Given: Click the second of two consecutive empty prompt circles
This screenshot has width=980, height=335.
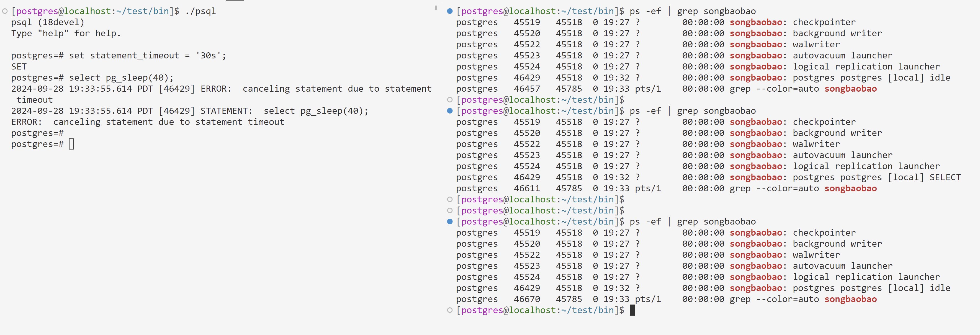Looking at the screenshot, I should 450,211.
